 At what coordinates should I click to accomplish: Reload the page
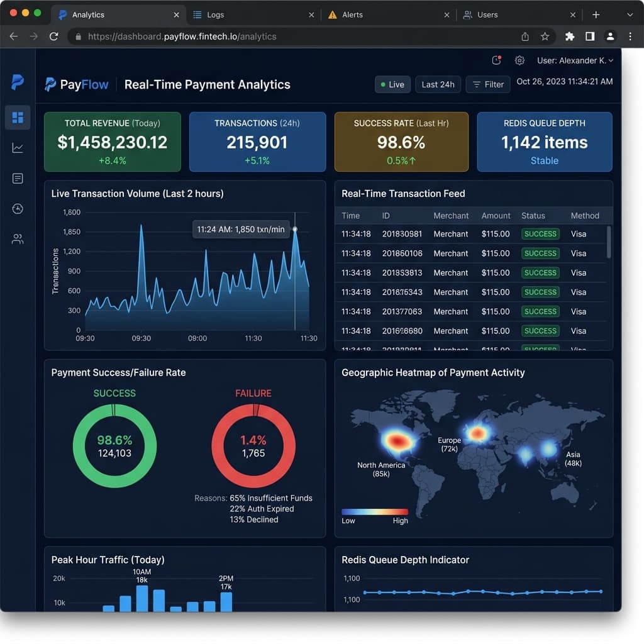54,36
